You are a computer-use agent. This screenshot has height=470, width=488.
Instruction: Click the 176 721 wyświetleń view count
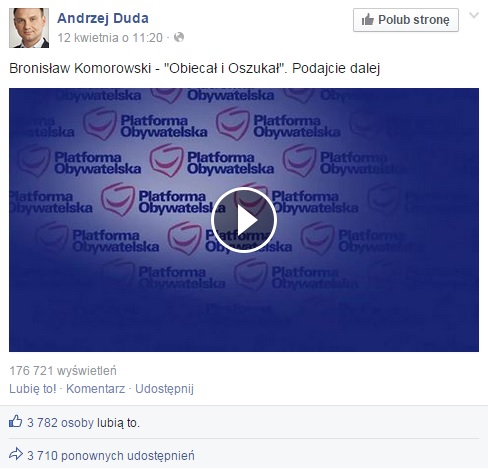point(63,371)
